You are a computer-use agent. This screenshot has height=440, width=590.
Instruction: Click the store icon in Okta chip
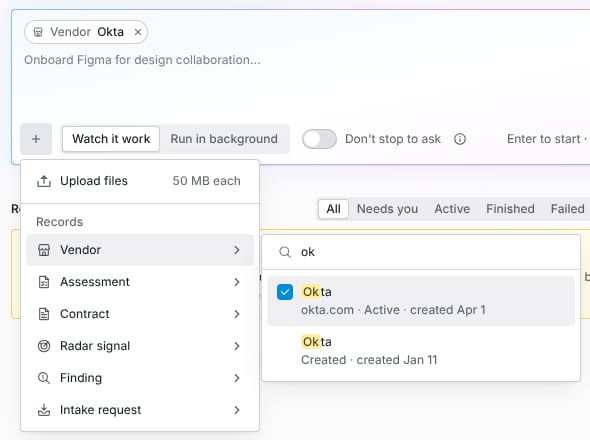point(38,32)
